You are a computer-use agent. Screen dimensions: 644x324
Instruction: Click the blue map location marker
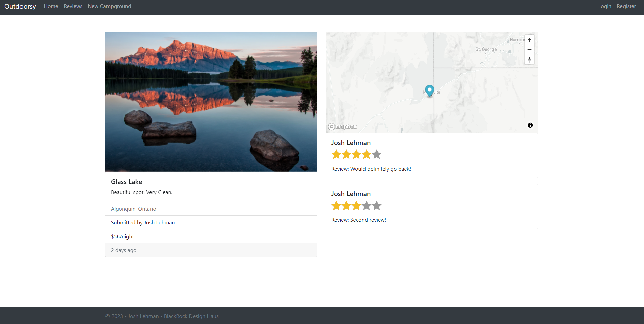(x=429, y=91)
